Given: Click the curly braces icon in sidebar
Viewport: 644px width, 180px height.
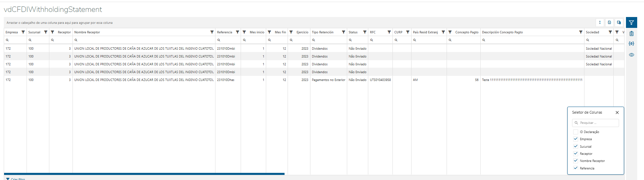Looking at the screenshot, I should click(x=631, y=44).
